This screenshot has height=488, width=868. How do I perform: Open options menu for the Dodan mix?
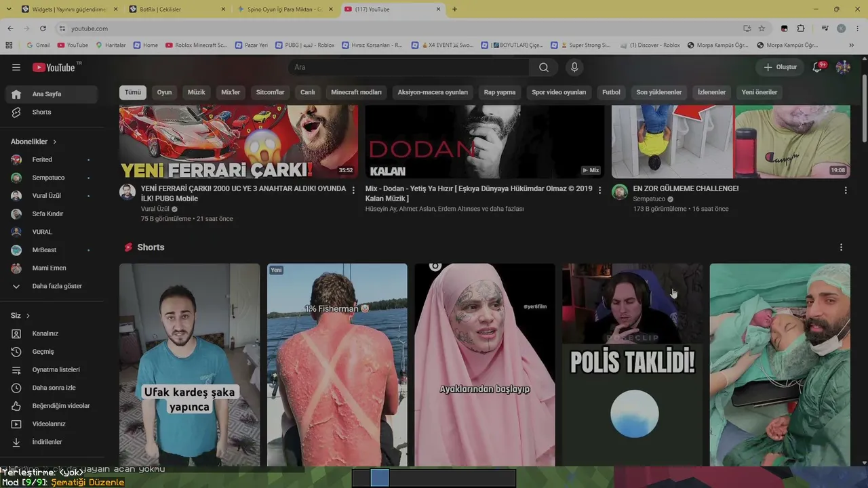coord(599,190)
